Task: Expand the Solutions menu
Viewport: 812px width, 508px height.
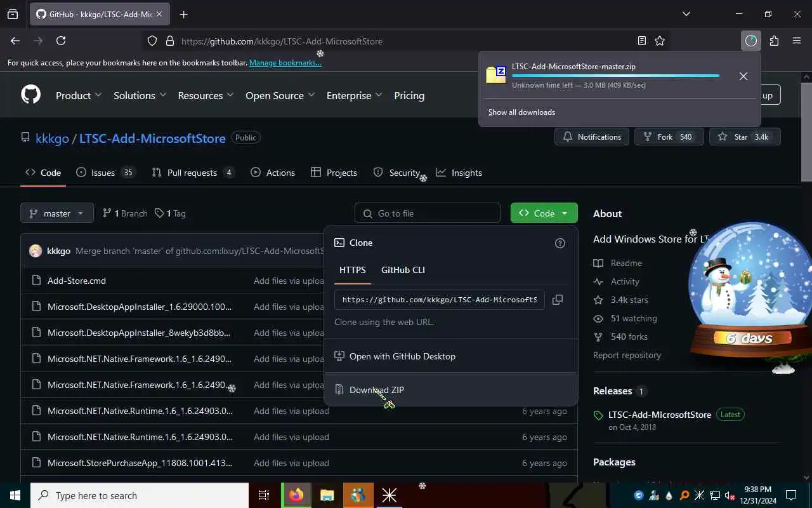Action: pyautogui.click(x=140, y=95)
